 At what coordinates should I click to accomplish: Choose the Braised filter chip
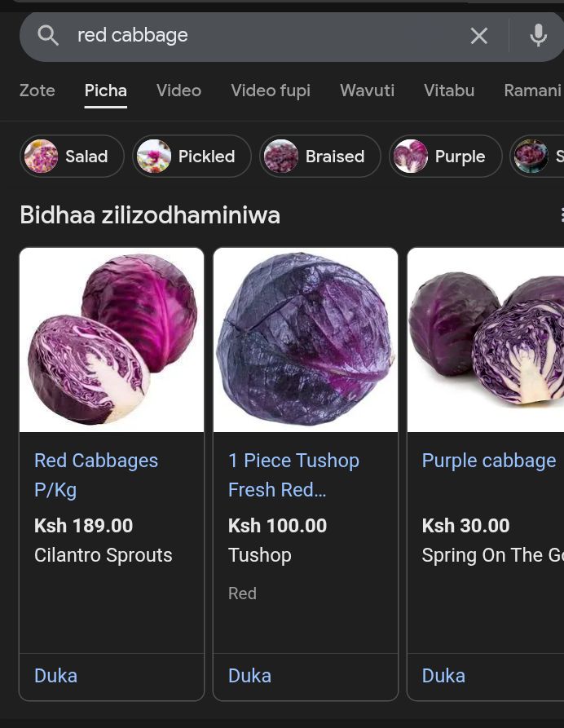[x=319, y=156]
